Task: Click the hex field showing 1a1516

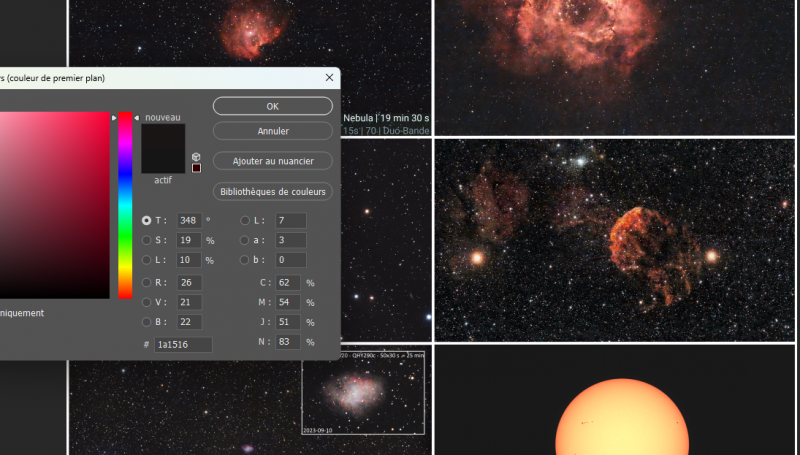Action: tap(183, 345)
